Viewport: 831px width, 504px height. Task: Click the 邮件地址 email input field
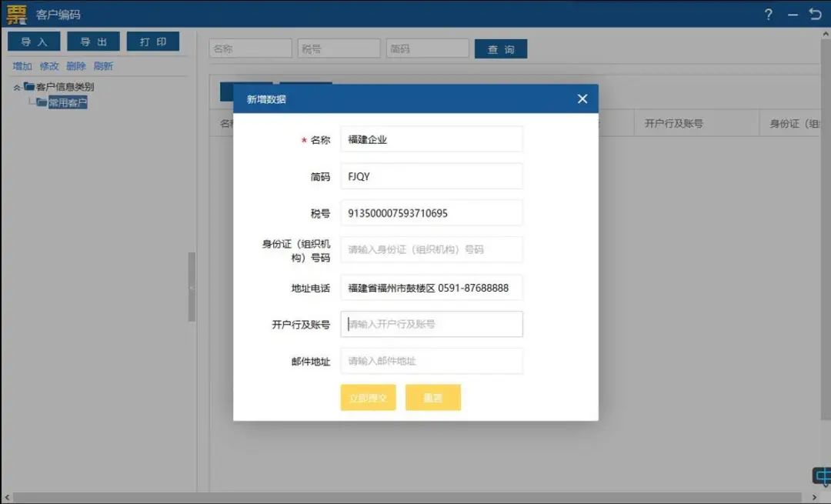pyautogui.click(x=431, y=361)
